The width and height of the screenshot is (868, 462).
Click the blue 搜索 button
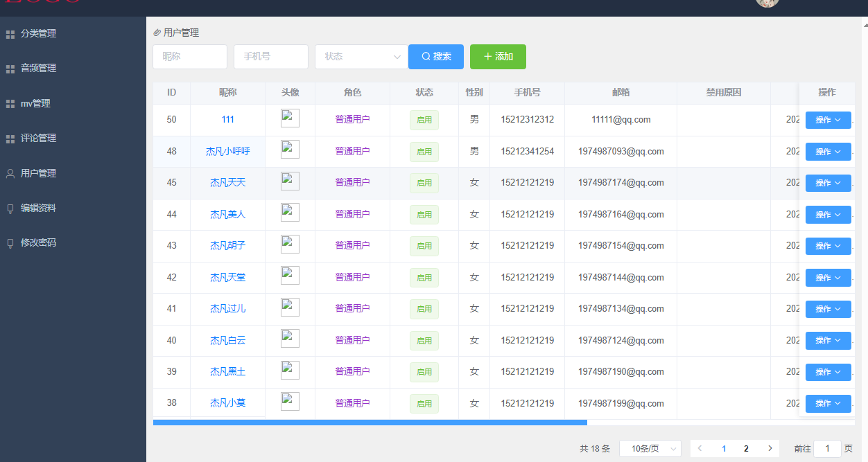(436, 57)
